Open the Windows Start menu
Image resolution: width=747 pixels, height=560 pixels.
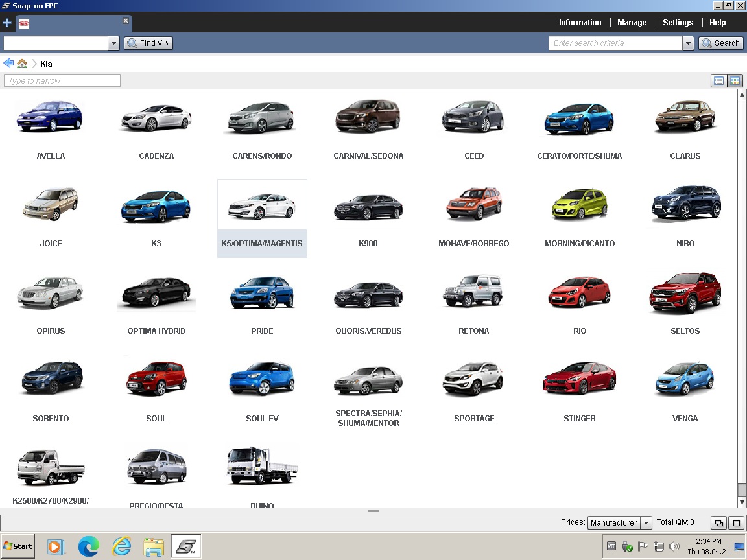click(x=18, y=546)
